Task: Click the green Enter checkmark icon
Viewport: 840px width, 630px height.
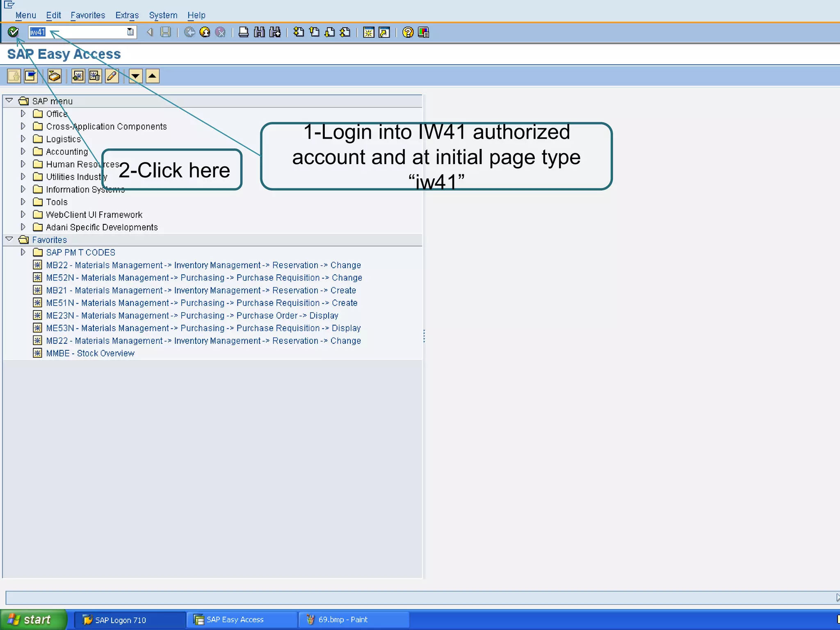Action: click(x=13, y=32)
